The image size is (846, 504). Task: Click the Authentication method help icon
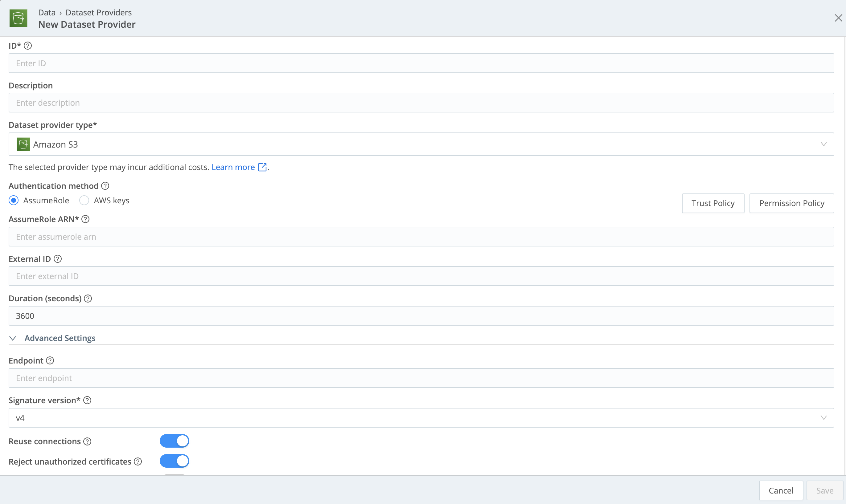[x=105, y=186]
